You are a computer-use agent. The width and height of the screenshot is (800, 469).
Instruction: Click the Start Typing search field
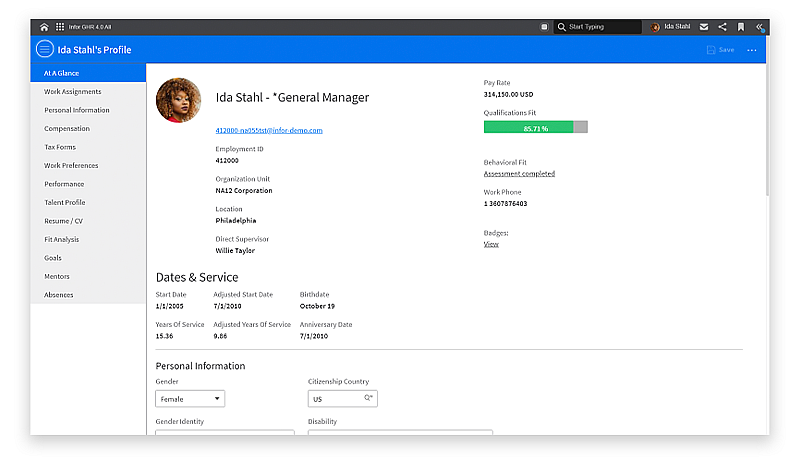click(x=598, y=27)
